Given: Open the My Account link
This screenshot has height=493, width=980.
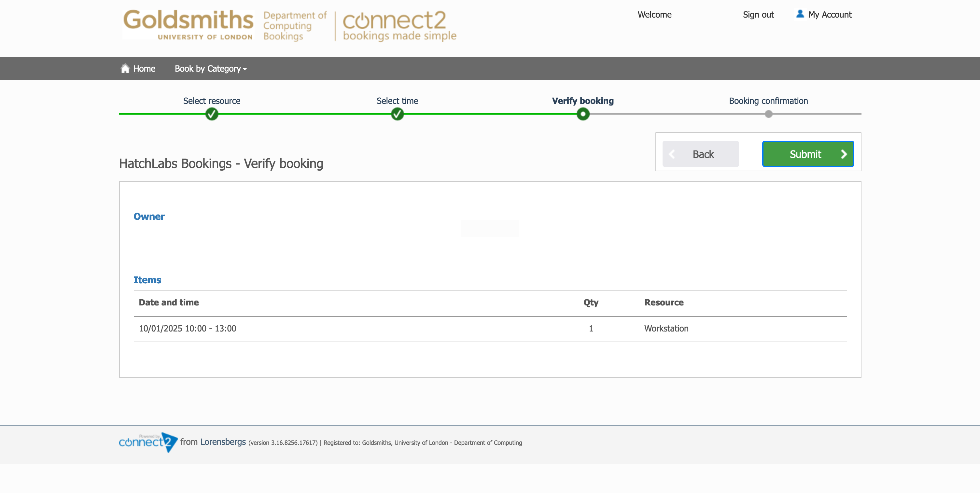Looking at the screenshot, I should click(830, 15).
